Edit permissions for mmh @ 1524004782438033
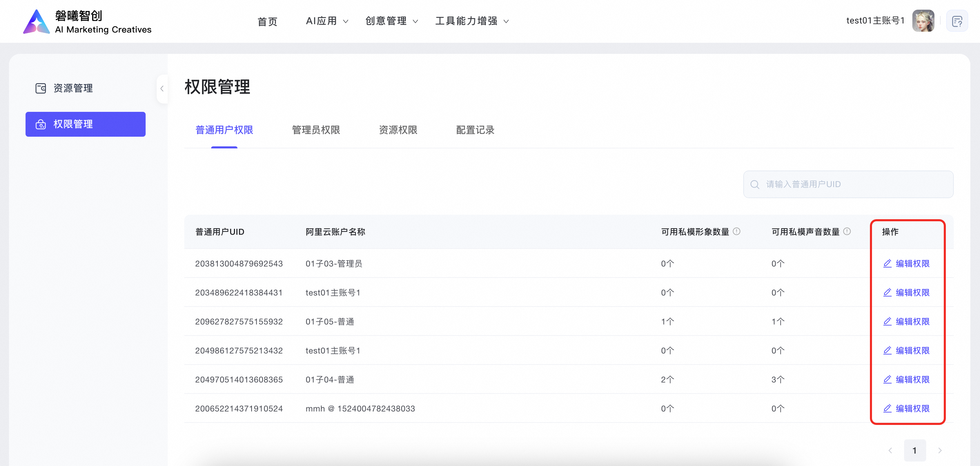 (x=906, y=409)
